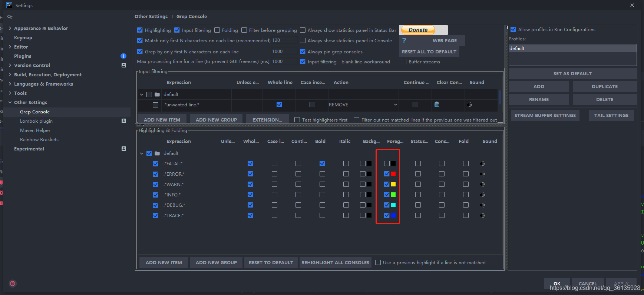Viewport: 644px width, 295px height.
Task: Click cyan foreground color swatch for DEBUG
Action: [393, 205]
